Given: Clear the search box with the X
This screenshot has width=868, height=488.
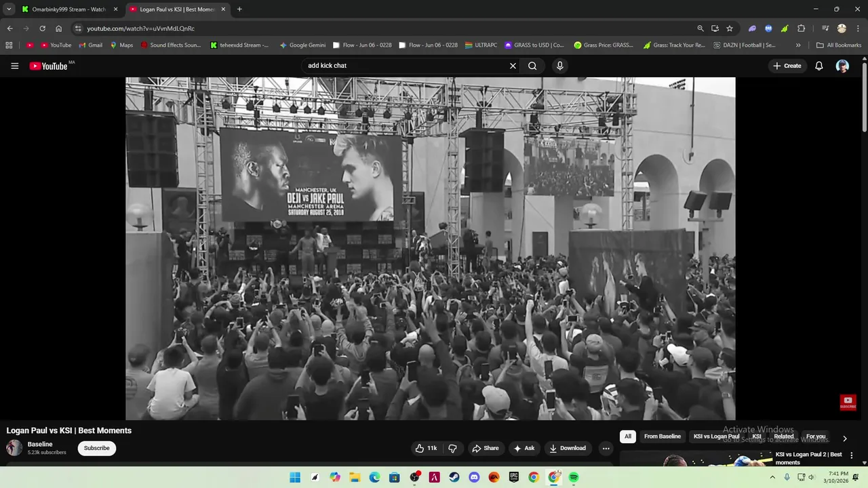Looking at the screenshot, I should coord(513,66).
